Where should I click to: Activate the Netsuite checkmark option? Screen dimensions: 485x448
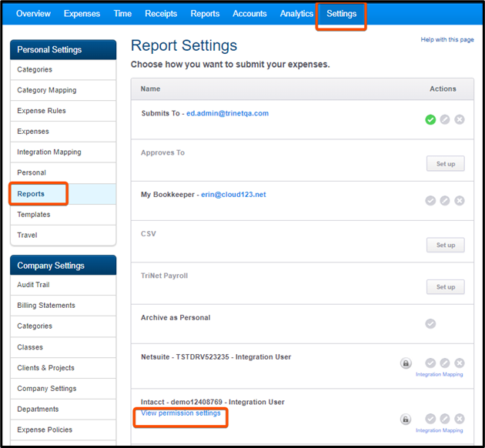pos(430,363)
